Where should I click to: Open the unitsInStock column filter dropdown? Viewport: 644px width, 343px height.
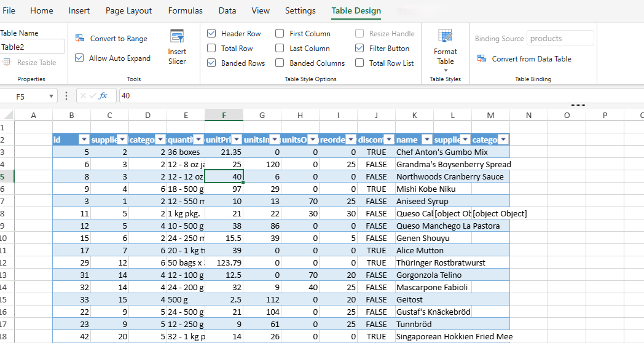coord(275,140)
